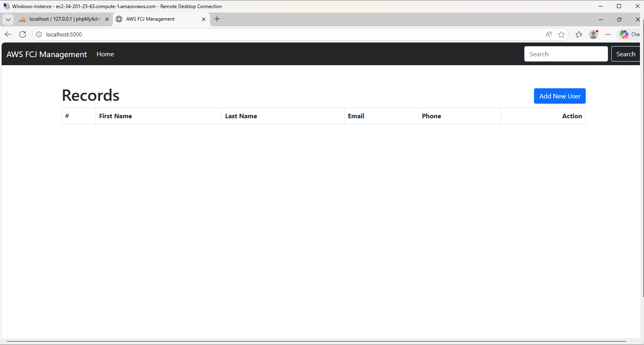The image size is (644, 345).
Task: Select the AWS FCJ Management tab
Action: (x=161, y=19)
